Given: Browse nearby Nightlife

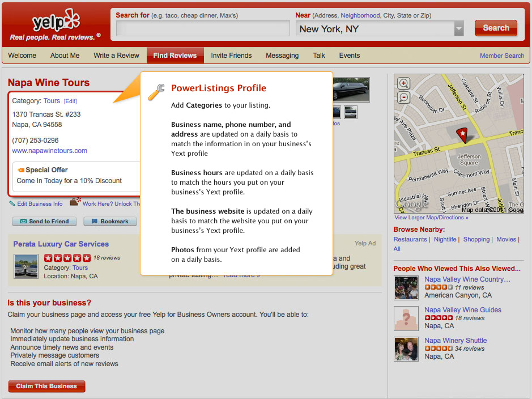Looking at the screenshot, I should (x=445, y=239).
